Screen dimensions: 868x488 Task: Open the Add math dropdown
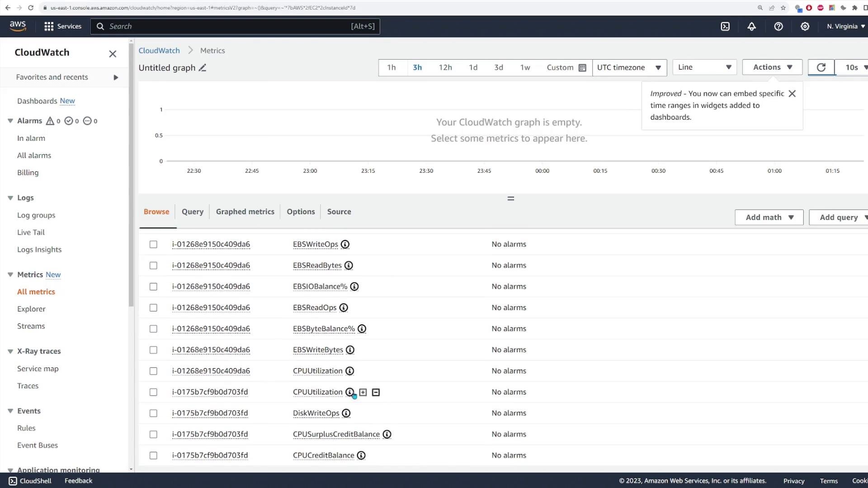click(769, 217)
